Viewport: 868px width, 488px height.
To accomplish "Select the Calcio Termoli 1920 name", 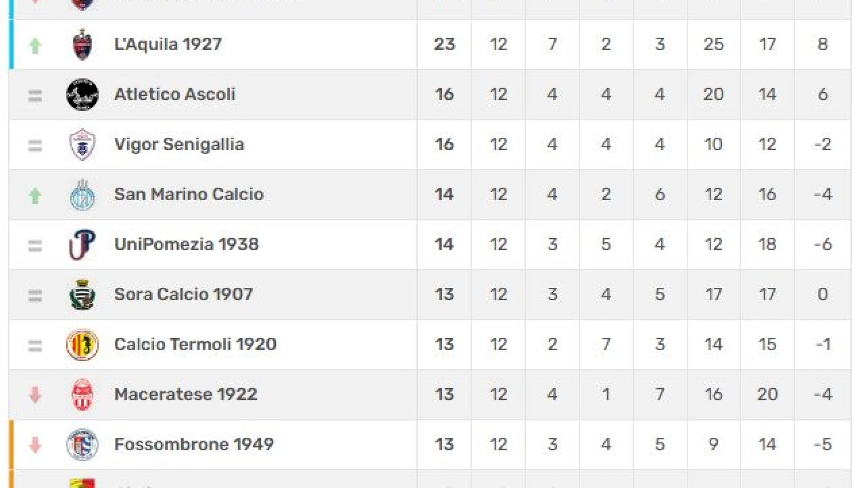I will point(195,344).
